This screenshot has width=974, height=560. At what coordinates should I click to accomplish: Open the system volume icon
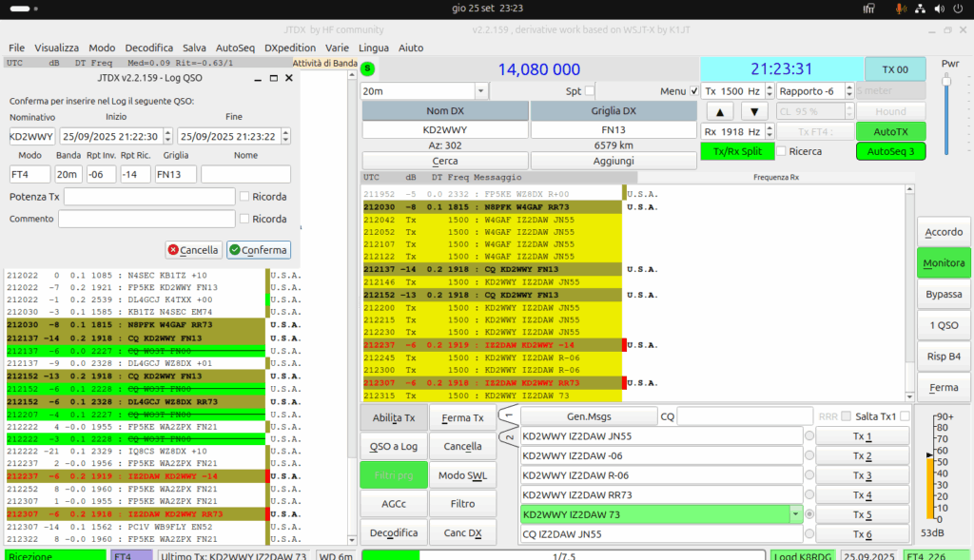tap(939, 9)
